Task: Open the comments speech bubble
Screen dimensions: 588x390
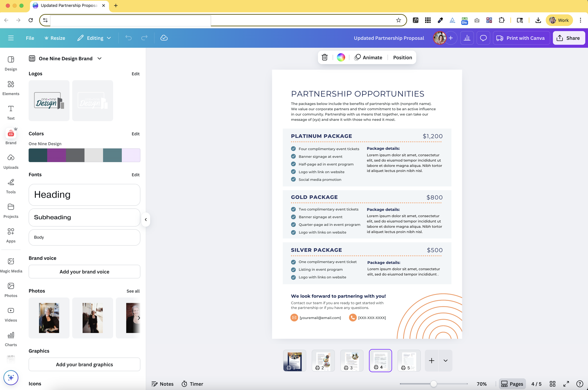Action: pos(483,38)
